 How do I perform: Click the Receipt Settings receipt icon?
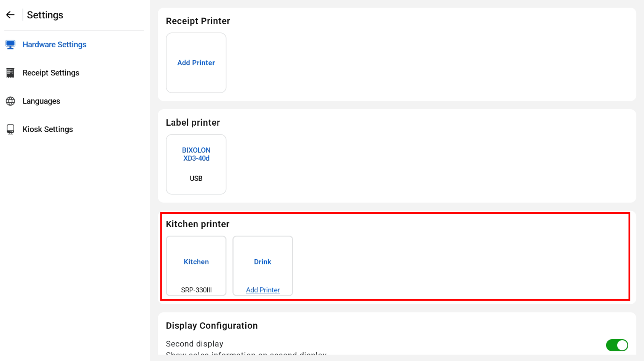click(x=11, y=73)
